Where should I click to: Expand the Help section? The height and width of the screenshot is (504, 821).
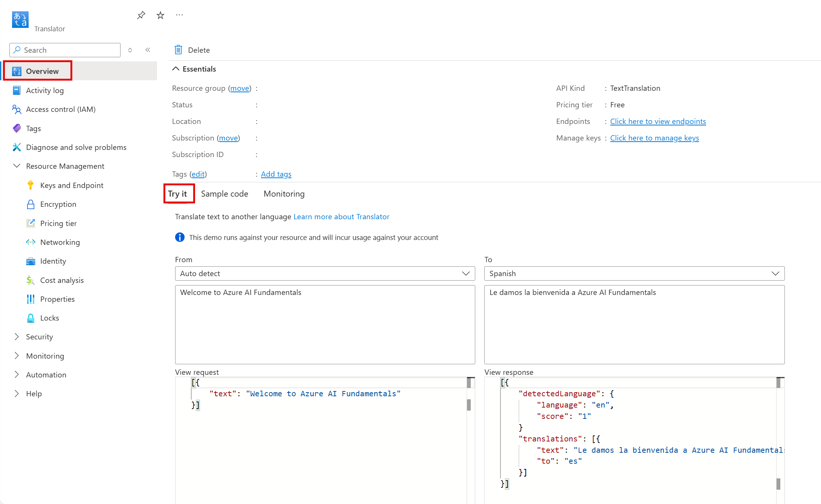17,393
